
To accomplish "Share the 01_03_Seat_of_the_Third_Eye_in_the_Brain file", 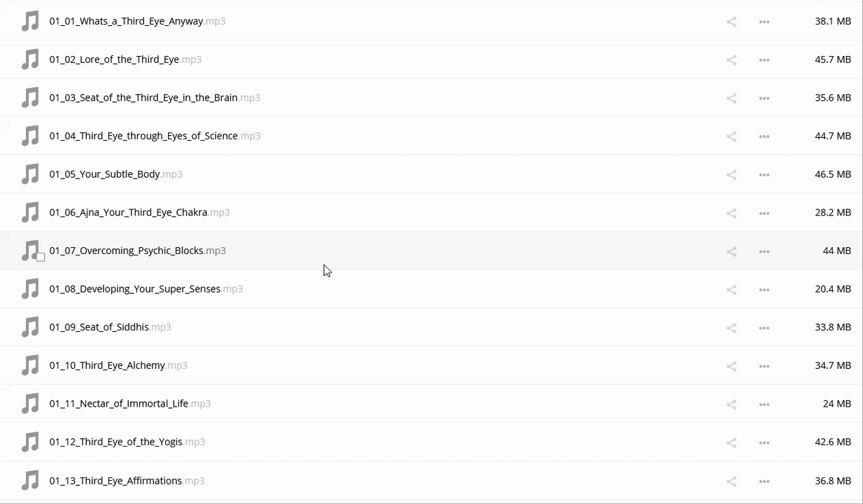I will point(731,98).
